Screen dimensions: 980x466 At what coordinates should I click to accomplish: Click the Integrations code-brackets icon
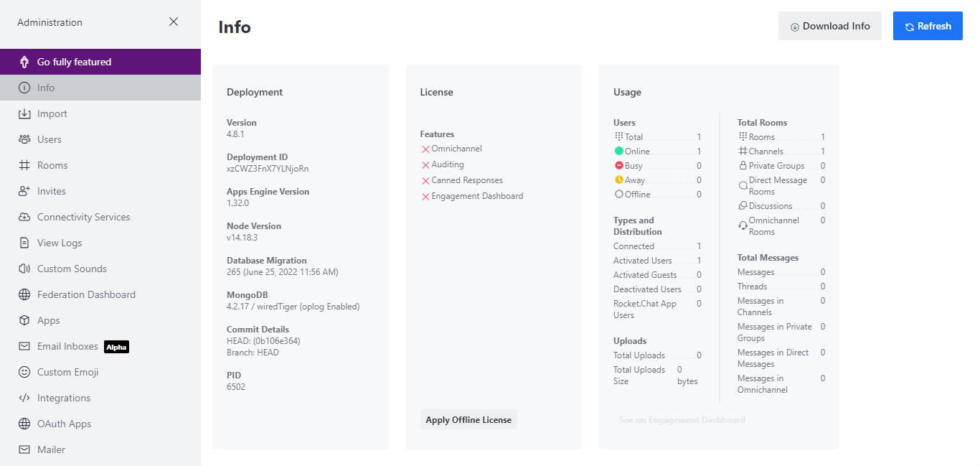coord(24,398)
